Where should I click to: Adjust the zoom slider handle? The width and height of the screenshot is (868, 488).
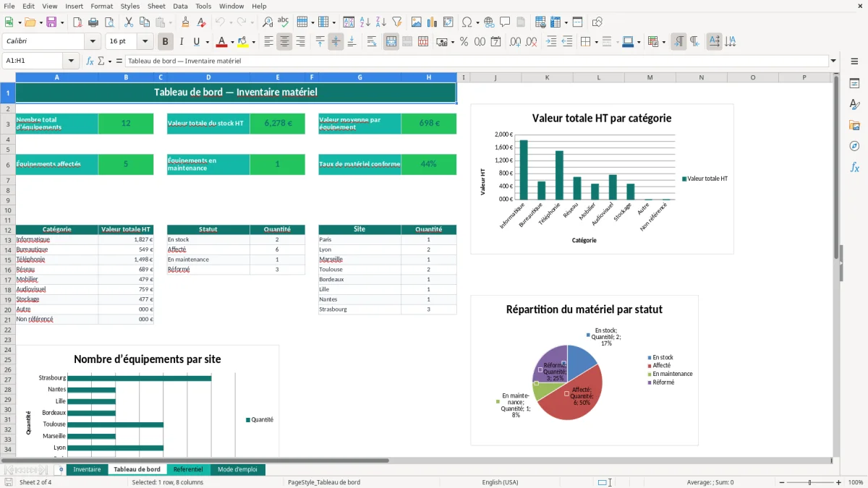coord(809,482)
